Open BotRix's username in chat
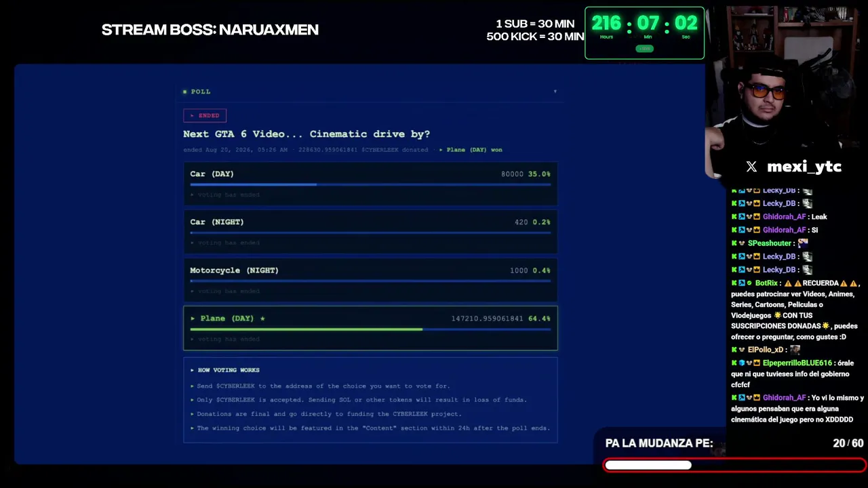 (766, 283)
